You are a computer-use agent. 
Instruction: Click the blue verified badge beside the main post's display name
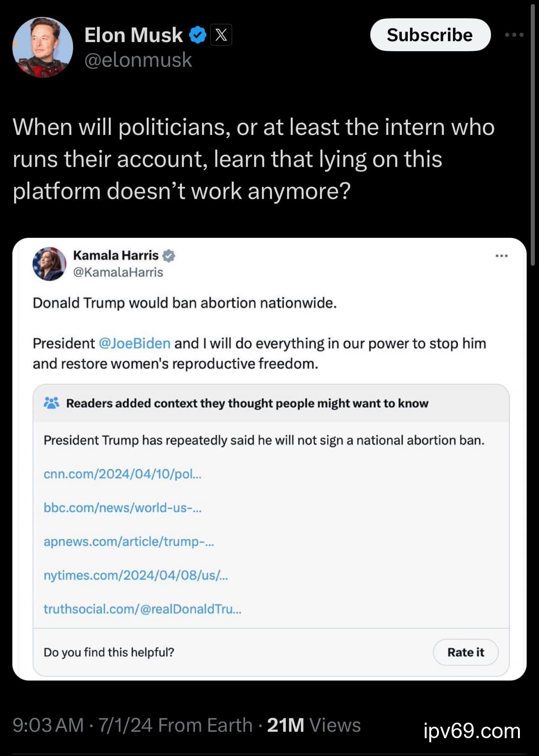click(x=197, y=35)
